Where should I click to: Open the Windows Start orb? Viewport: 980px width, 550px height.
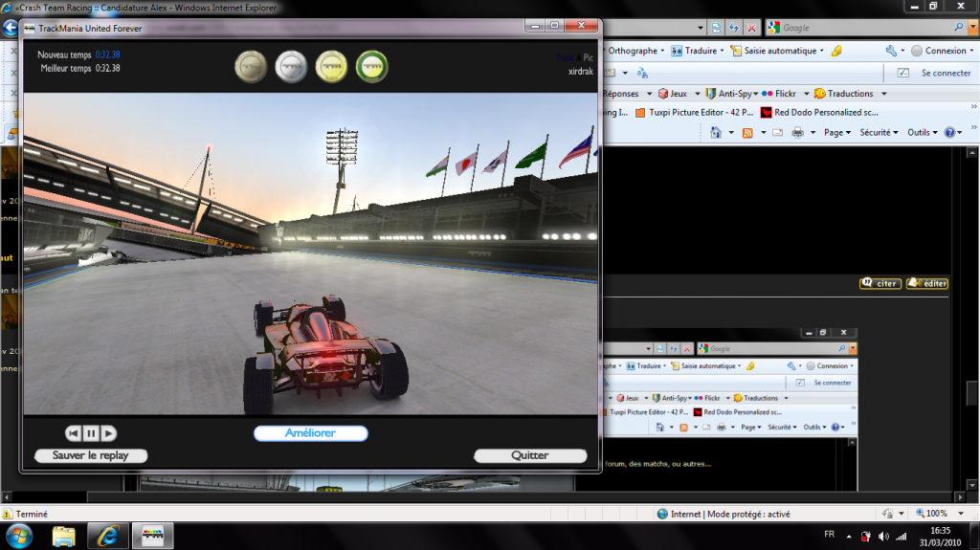tap(19, 536)
